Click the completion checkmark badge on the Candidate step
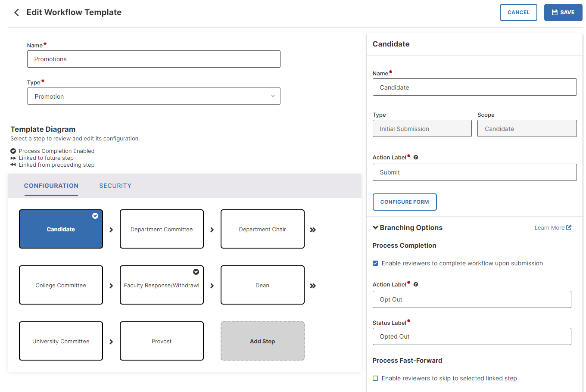 coord(96,216)
